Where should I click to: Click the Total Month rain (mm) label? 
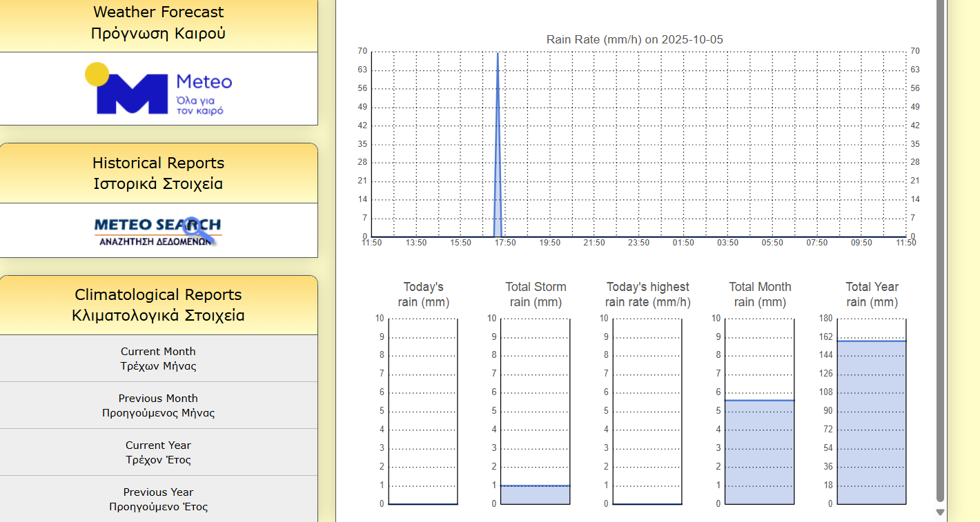760,294
